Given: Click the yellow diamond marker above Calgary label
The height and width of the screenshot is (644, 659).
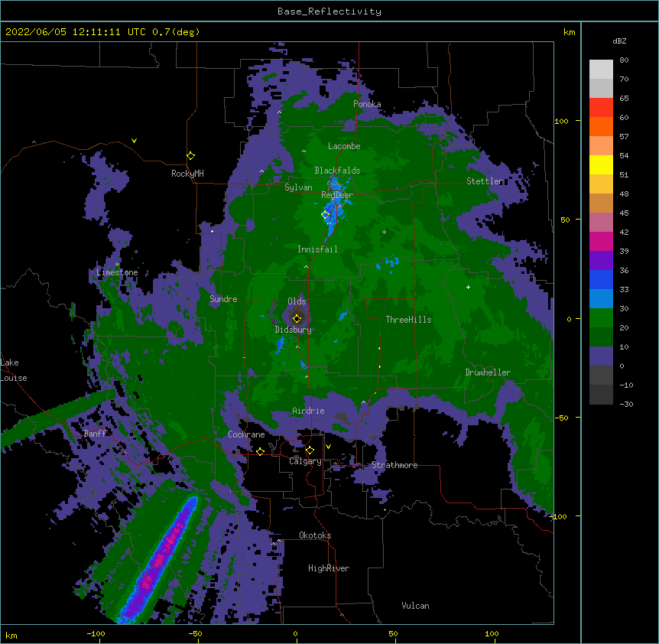Looking at the screenshot, I should [310, 450].
